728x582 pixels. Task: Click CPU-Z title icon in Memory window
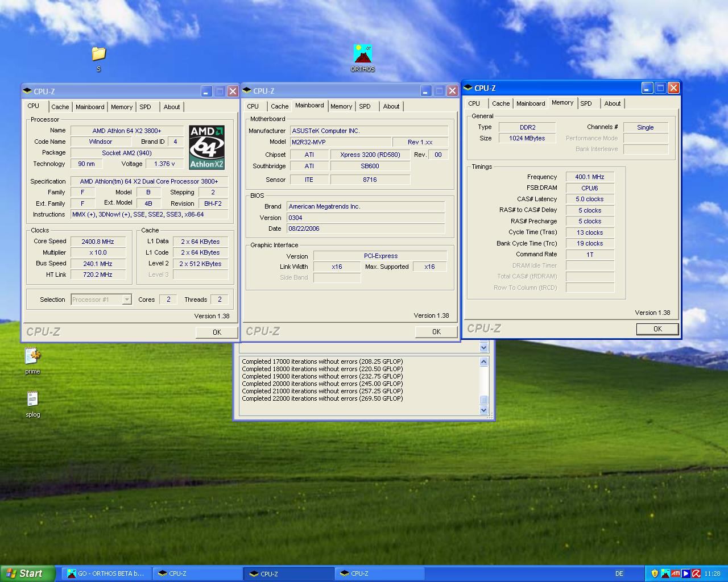[468, 88]
